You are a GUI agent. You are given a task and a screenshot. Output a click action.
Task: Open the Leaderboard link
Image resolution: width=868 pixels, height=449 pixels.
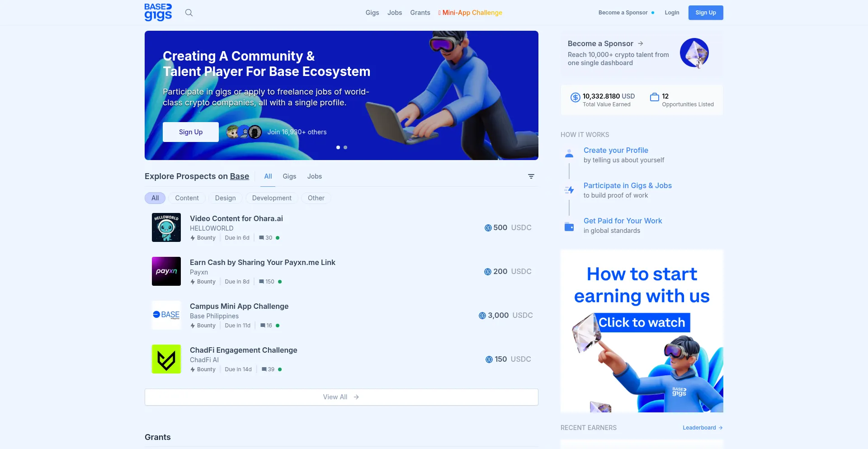click(703, 428)
